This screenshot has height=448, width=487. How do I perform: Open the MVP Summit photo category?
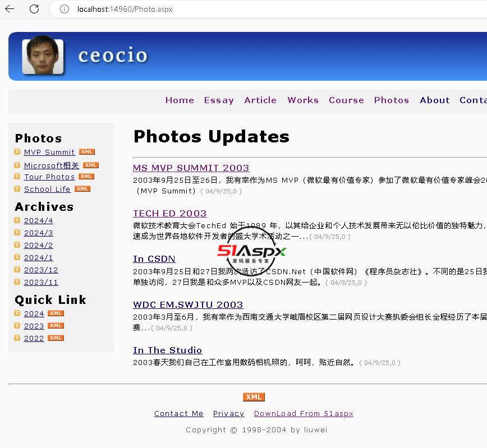click(49, 152)
